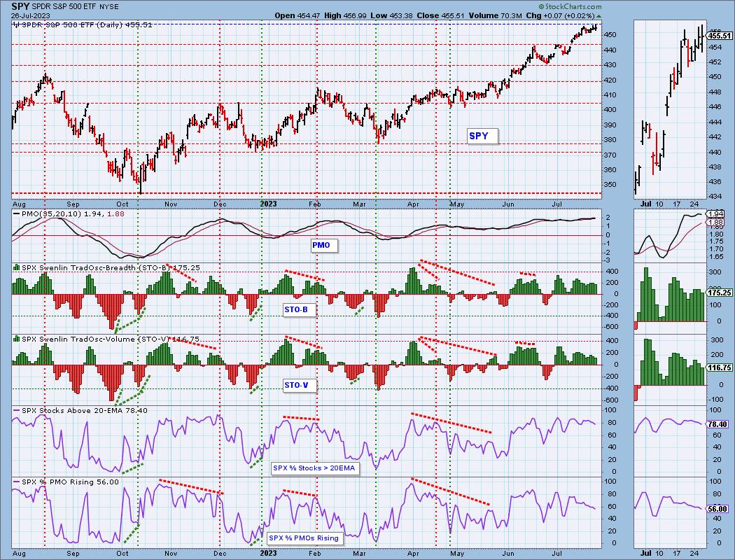735x560 pixels.
Task: Click the 116.75 STO-V value tag
Action: point(720,368)
